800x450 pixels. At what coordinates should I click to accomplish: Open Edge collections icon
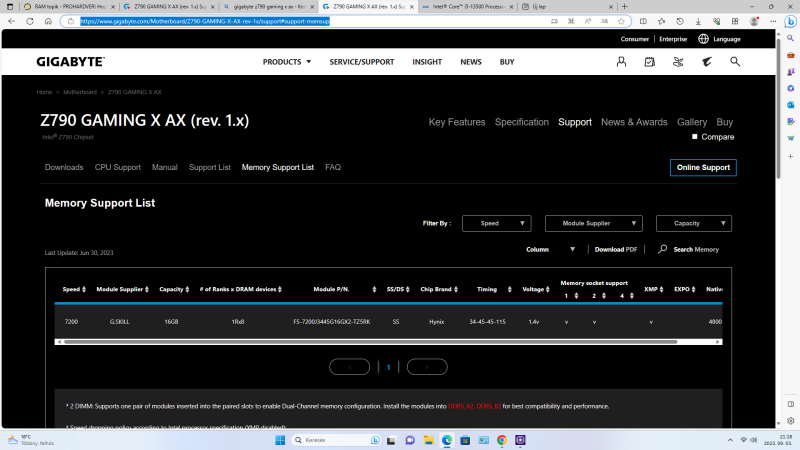coord(735,21)
